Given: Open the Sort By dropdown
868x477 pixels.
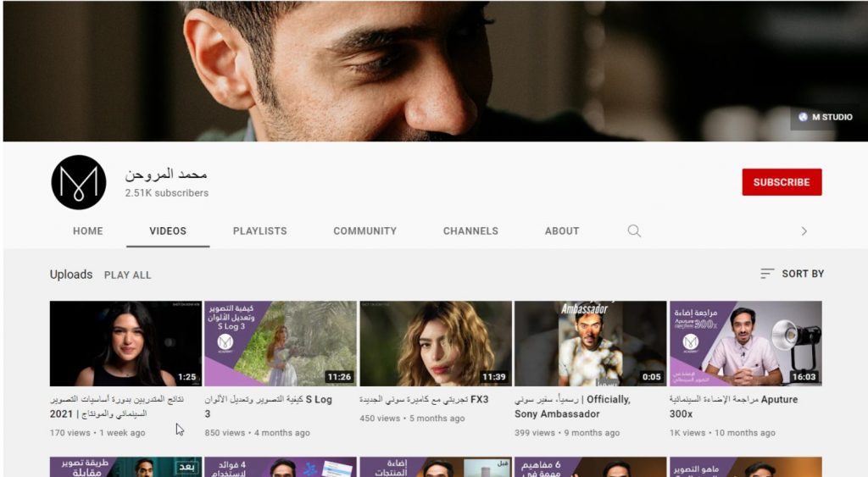Looking at the screenshot, I should 793,274.
